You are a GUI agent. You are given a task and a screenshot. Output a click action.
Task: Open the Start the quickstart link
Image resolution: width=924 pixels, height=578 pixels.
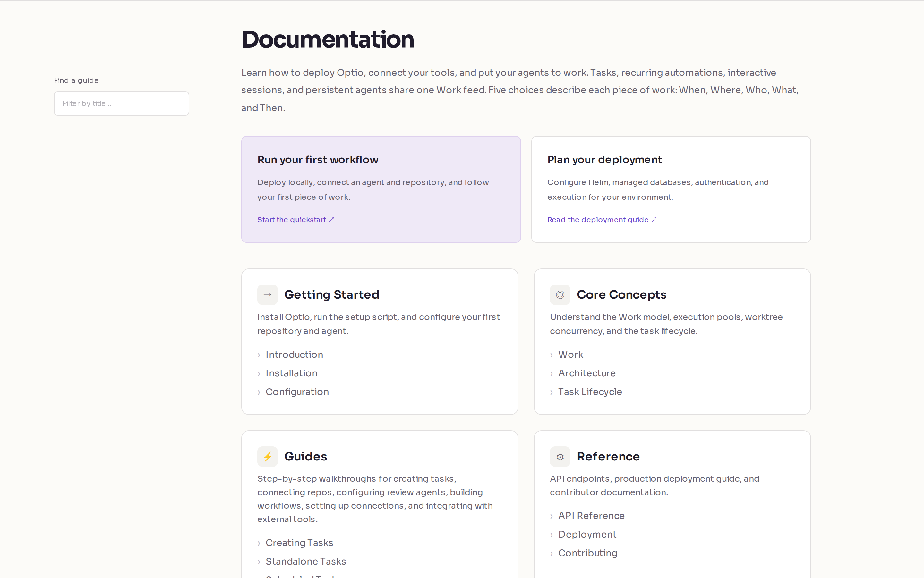point(295,220)
